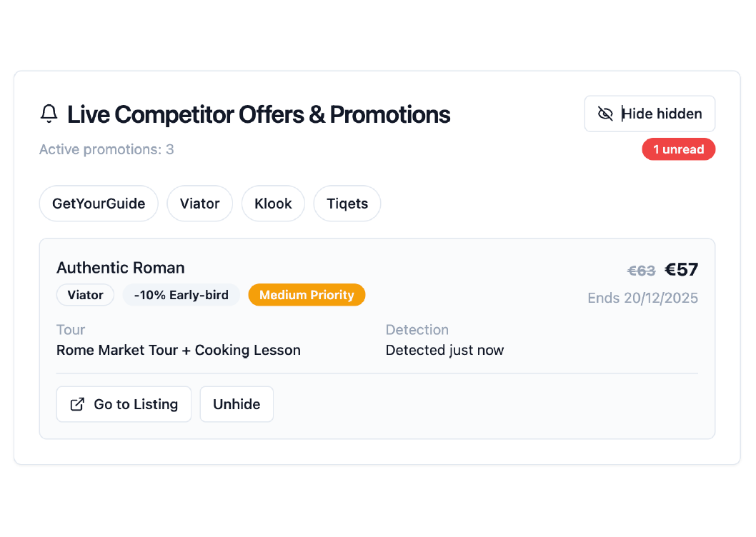The width and height of the screenshot is (756, 537).
Task: Filter by the GetYourGuide chip
Action: 99,204
